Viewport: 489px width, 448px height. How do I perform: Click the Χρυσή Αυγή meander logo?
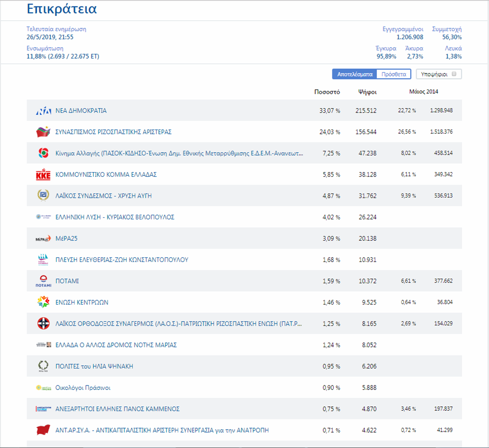[x=43, y=195]
